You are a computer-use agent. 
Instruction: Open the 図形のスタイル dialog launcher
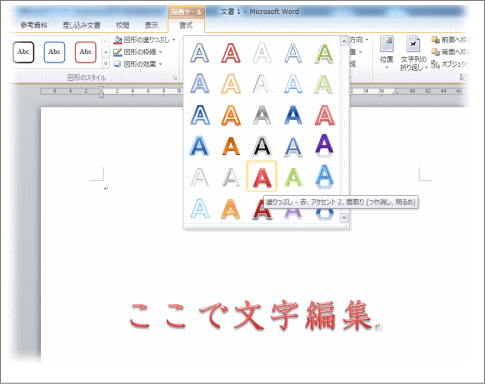pos(175,78)
